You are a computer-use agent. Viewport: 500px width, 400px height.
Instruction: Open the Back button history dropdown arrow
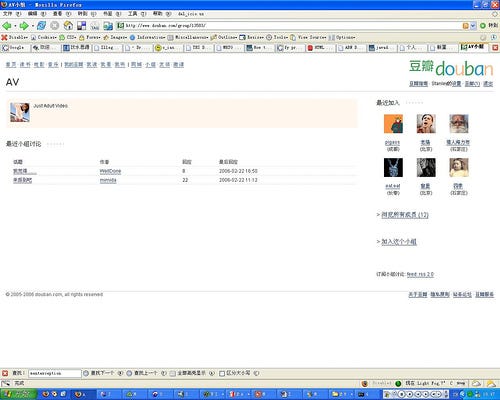pyautogui.click(x=15, y=26)
